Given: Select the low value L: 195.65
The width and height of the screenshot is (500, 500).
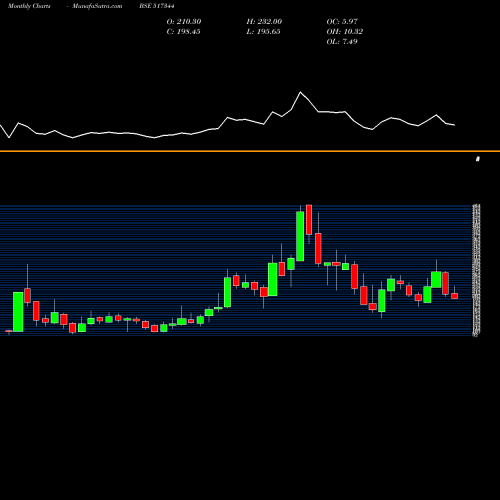Looking at the screenshot, I should [x=263, y=32].
